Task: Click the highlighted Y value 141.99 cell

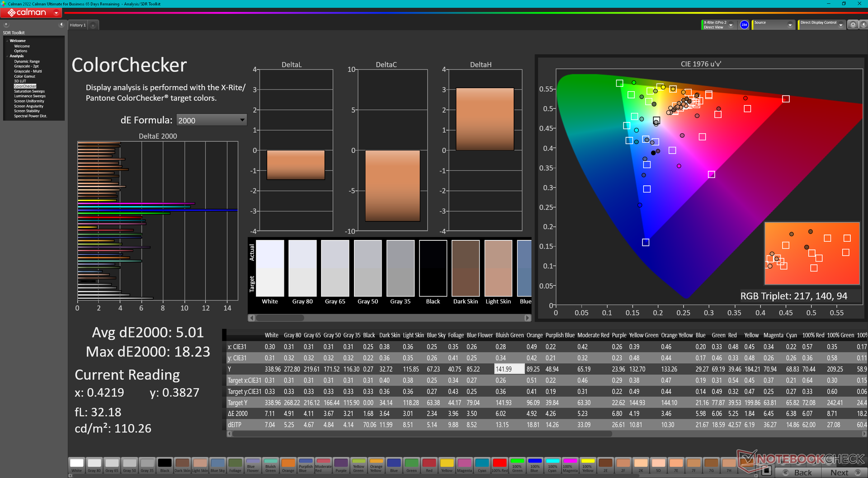Action: coord(509,369)
